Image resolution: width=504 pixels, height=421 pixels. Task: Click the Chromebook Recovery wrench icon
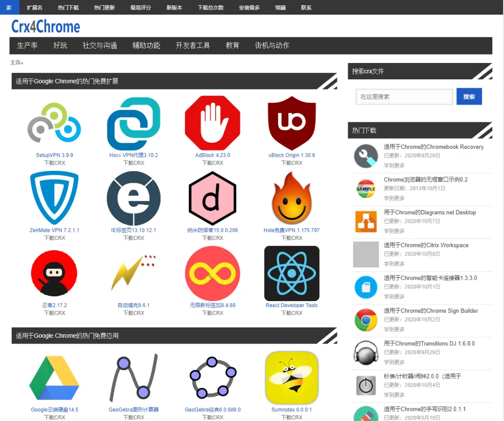pos(366,156)
